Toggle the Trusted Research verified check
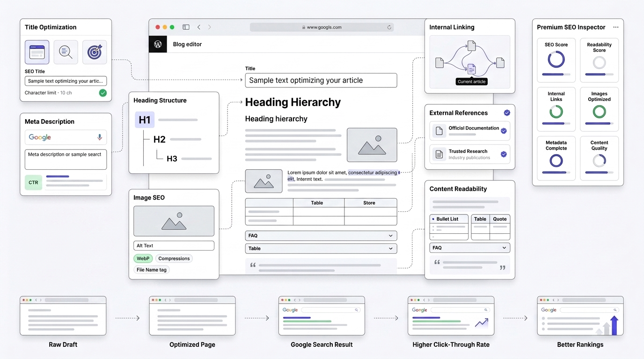The width and height of the screenshot is (644, 359). pos(504,154)
